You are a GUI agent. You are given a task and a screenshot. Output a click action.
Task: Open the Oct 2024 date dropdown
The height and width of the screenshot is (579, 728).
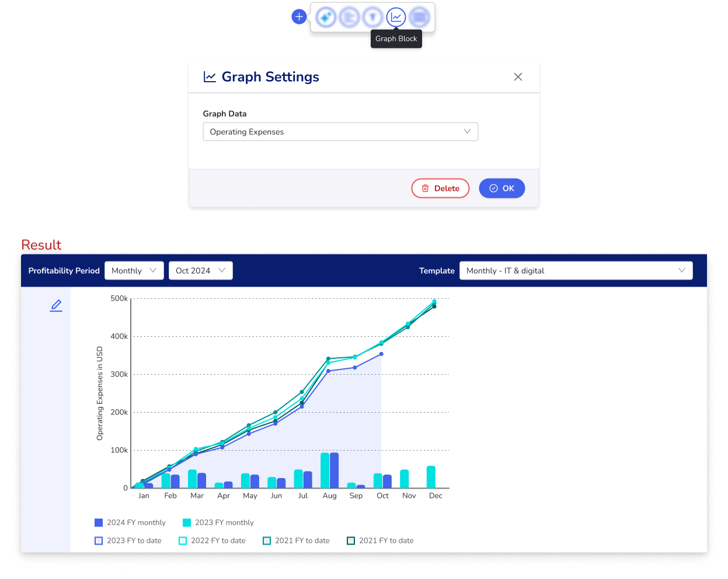point(200,271)
